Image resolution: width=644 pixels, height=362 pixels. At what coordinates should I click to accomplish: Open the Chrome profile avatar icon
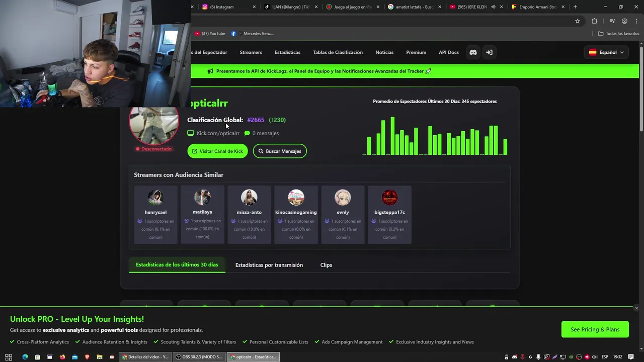[x=624, y=21]
